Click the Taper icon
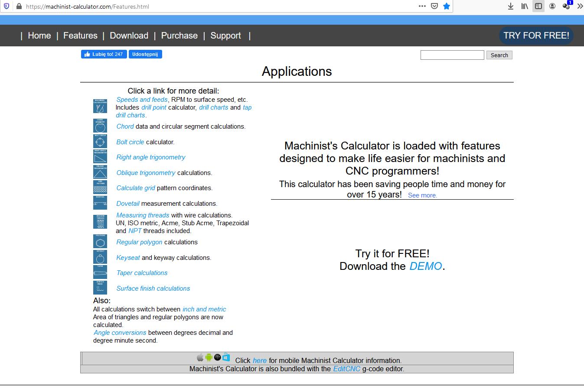 coord(100,272)
